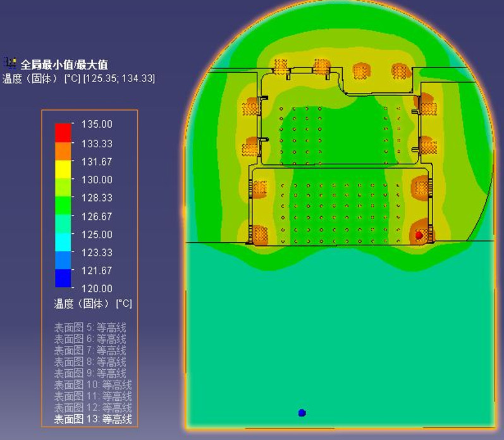
Task: Pick the light blue 123.33 legend color band
Action: pos(63,260)
